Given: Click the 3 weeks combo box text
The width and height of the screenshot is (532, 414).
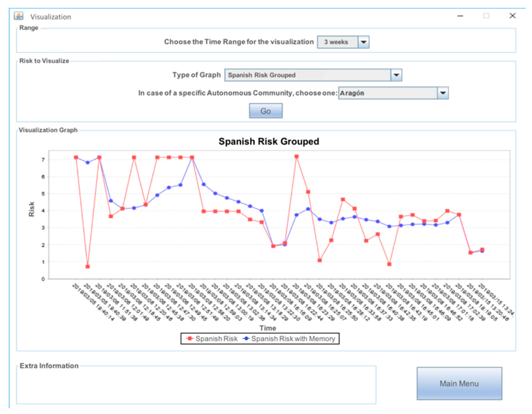Looking at the screenshot, I should 336,42.
